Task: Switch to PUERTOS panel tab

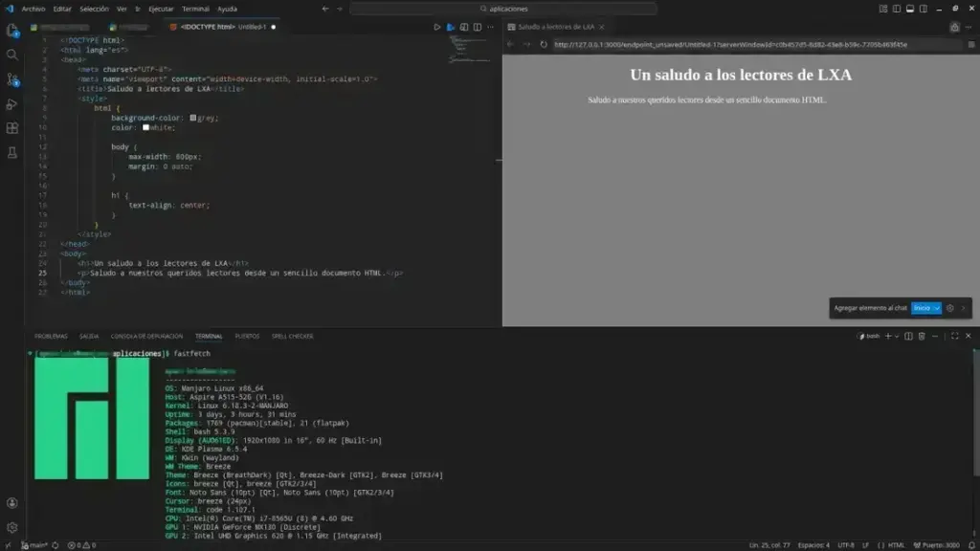Action: pyautogui.click(x=247, y=336)
